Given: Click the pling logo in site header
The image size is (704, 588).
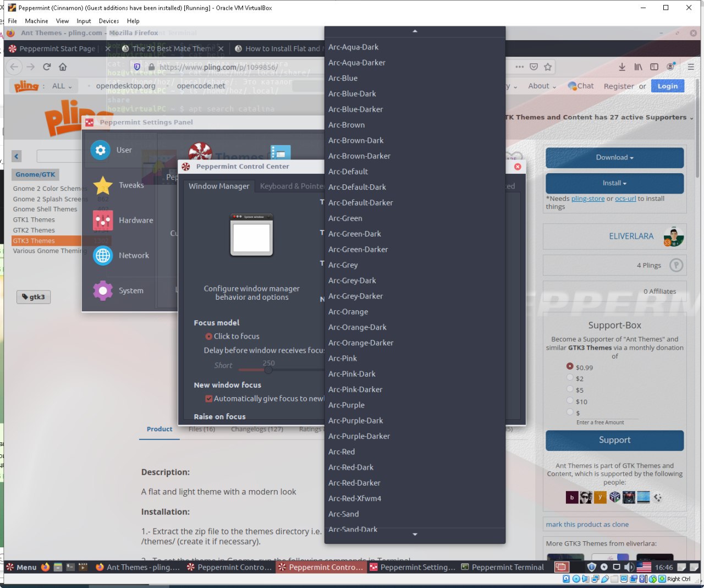Looking at the screenshot, I should (26, 86).
